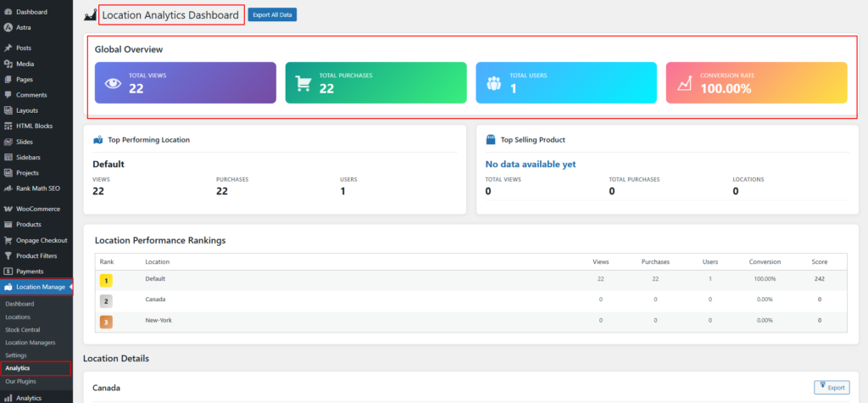Click the Media icon in sidebar
This screenshot has width=868, height=403.
[8, 64]
